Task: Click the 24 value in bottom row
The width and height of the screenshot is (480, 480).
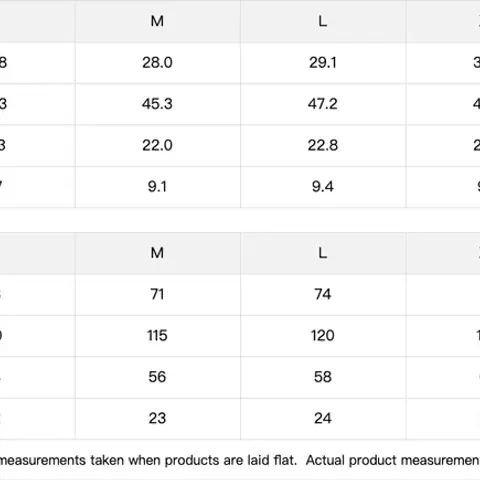Action: pyautogui.click(x=323, y=418)
